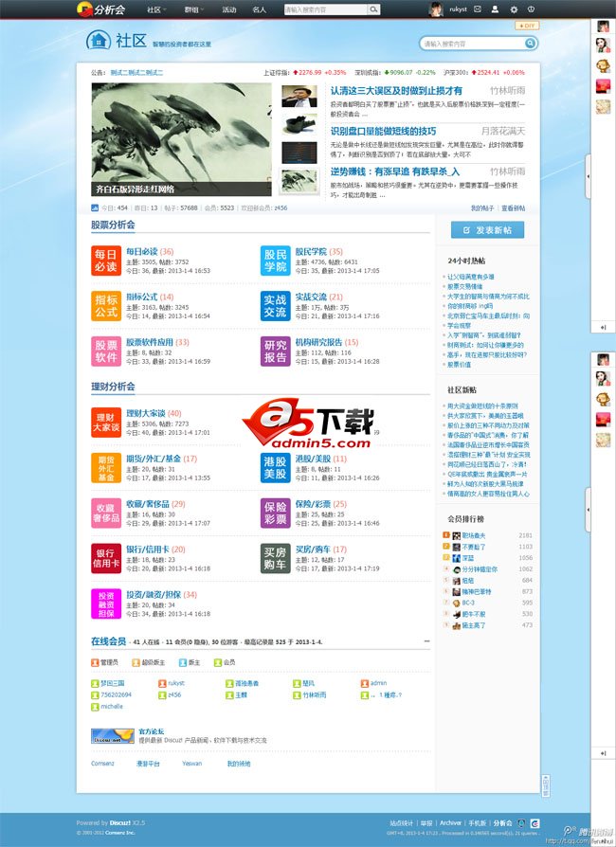Open the 期货外汇基金 forum icon

coord(106,468)
